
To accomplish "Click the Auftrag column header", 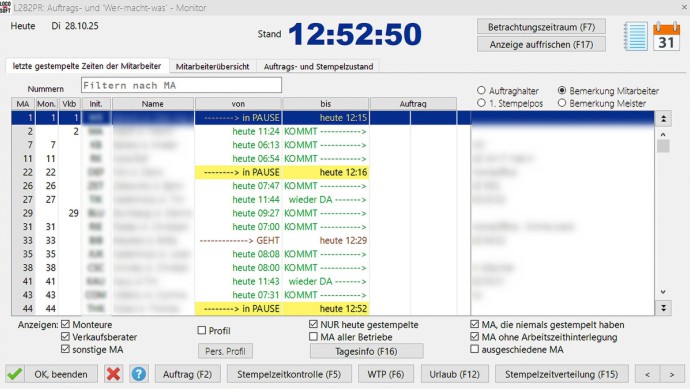I will click(x=413, y=104).
